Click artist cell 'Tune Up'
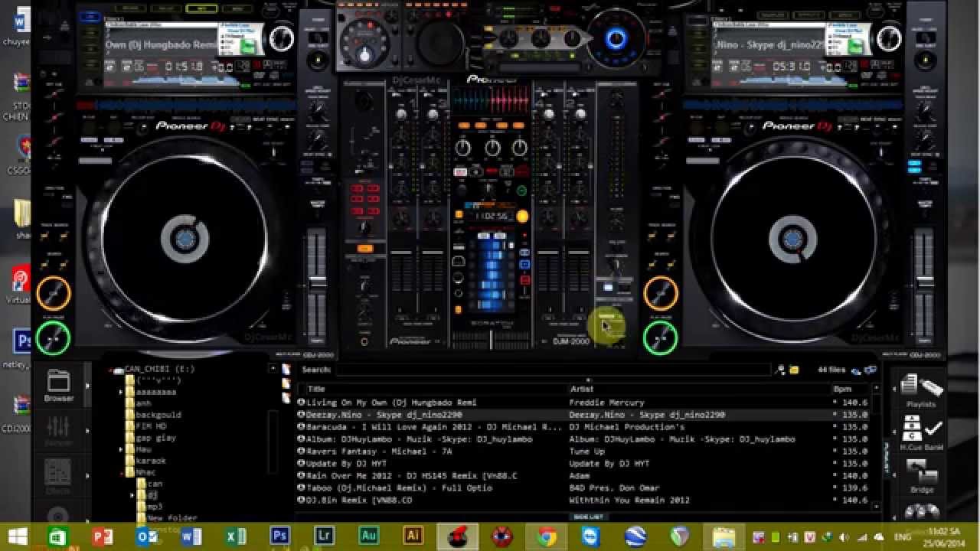 pyautogui.click(x=586, y=452)
